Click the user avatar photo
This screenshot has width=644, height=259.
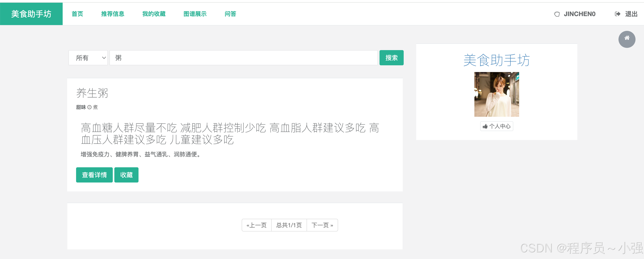click(497, 94)
